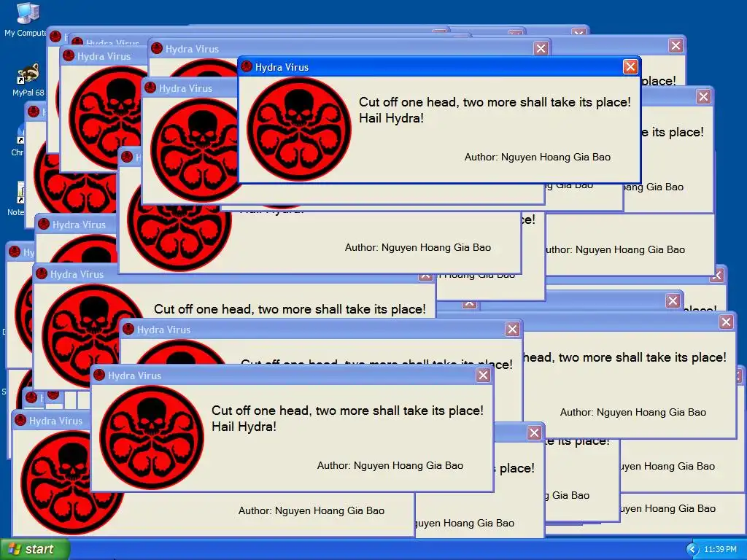Click the 11:39 PM taskbar clock
Image resolution: width=747 pixels, height=560 pixels.
click(x=720, y=550)
